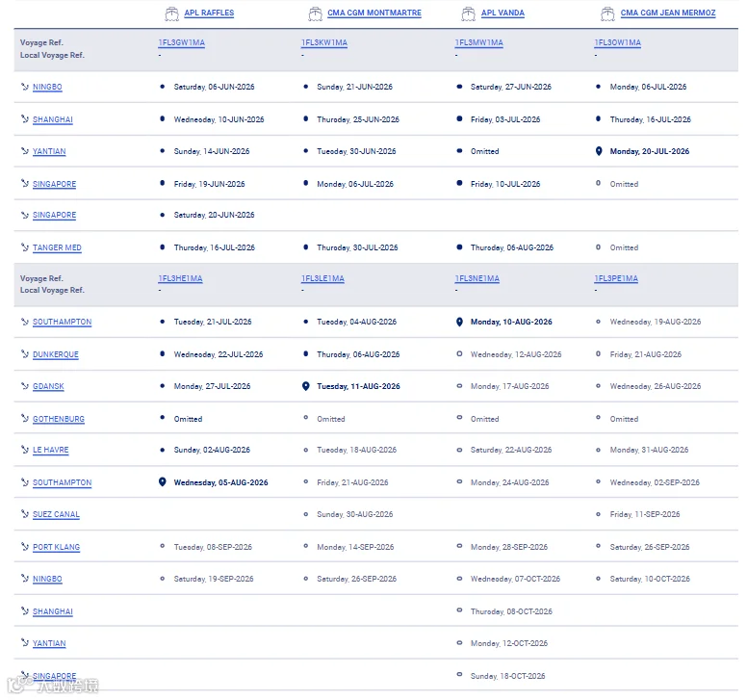
Task: Select the date Thursday, 06-AUG-2026 in TANGER MED row
Action: pyautogui.click(x=512, y=247)
